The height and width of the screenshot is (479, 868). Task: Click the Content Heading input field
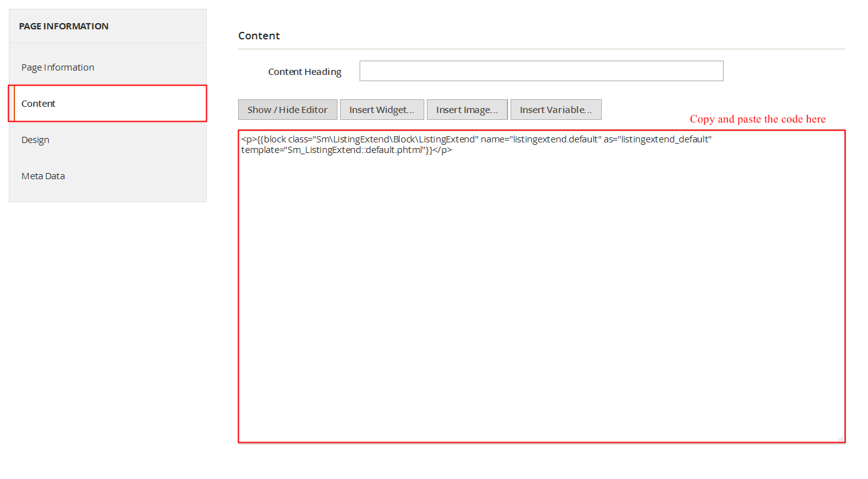541,71
